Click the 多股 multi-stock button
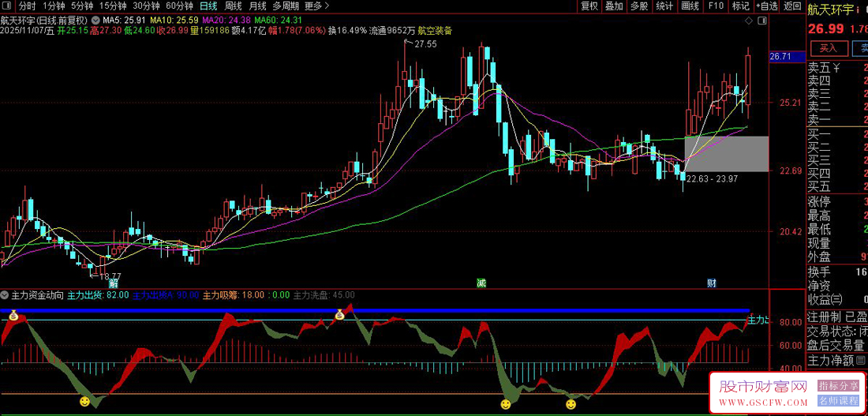This screenshot has height=416, width=868. pyautogui.click(x=639, y=6)
